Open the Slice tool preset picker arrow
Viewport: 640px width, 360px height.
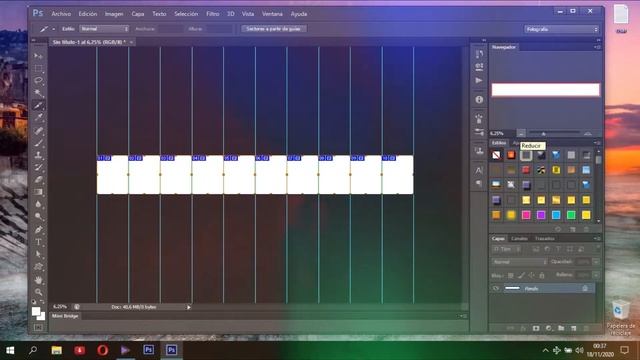53,29
